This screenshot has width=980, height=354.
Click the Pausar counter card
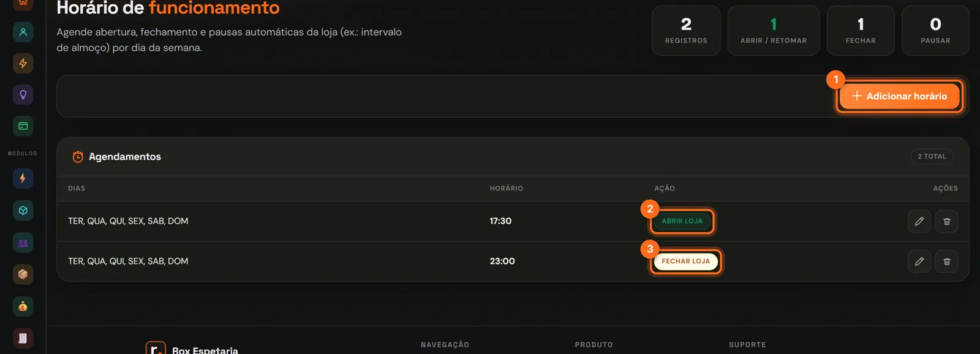(x=935, y=31)
